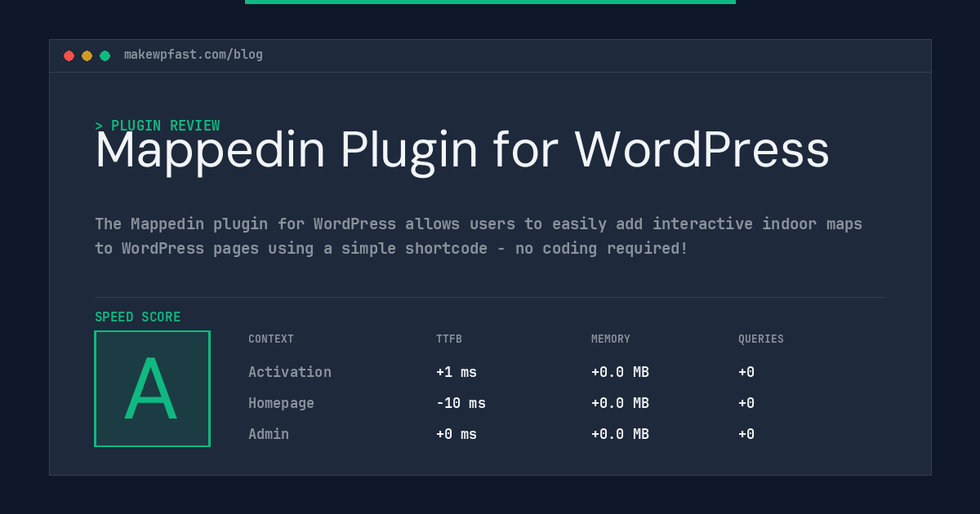Click the Activation queries value '+0'

point(746,372)
